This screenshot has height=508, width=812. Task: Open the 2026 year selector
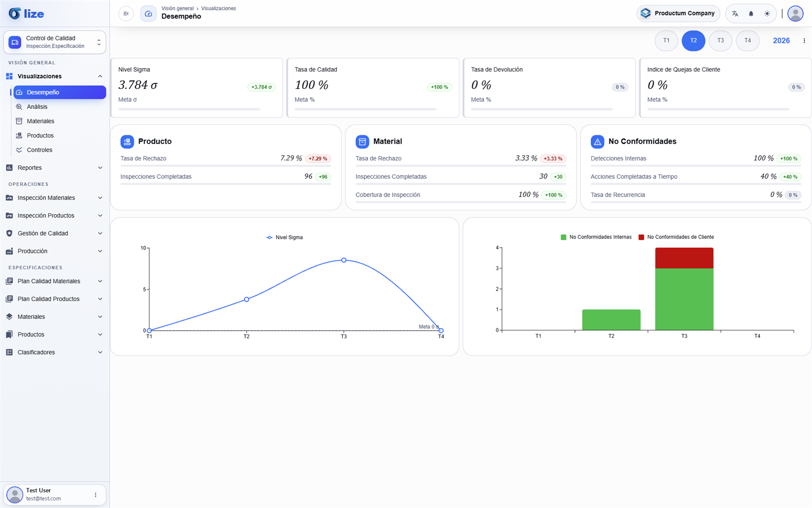pos(781,41)
